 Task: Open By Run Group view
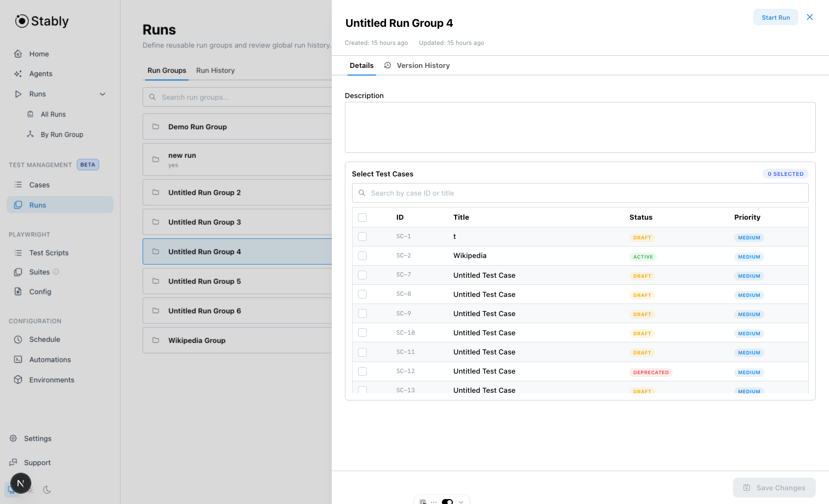(62, 134)
